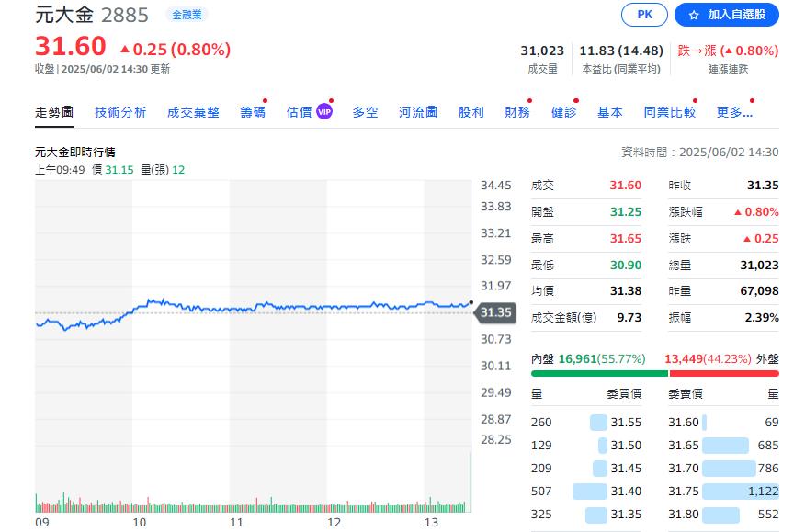The height and width of the screenshot is (532, 805).
Task: Click the 金融業 industry tag
Action: [x=187, y=15]
